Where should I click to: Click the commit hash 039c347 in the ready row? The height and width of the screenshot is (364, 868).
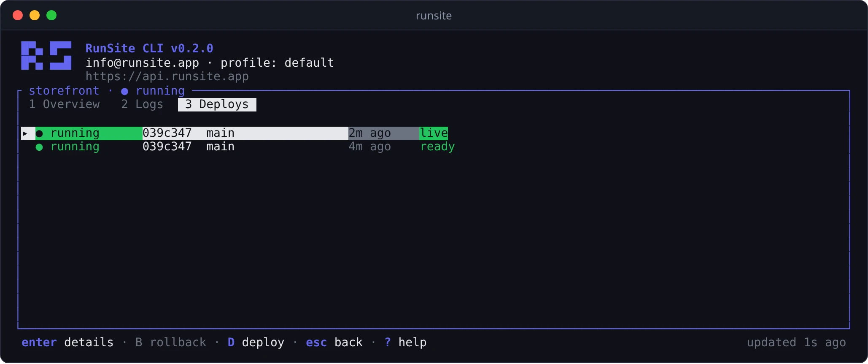[167, 147]
